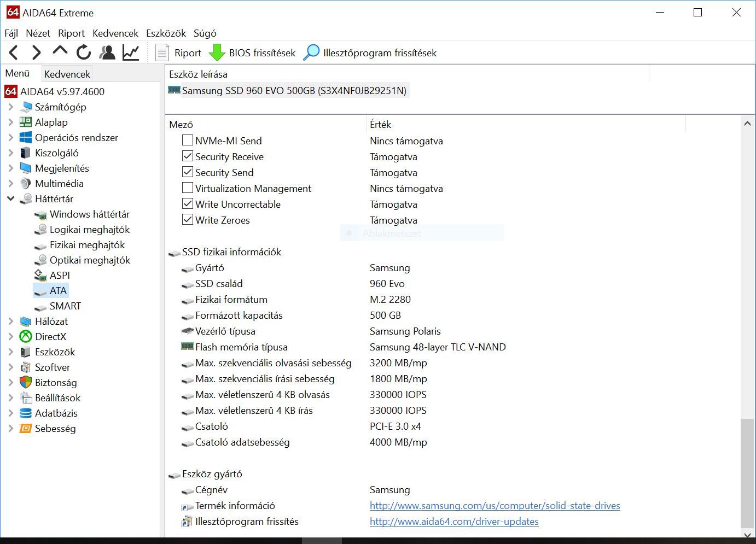The height and width of the screenshot is (544, 756).
Task: Click the scrollbar down arrow
Action: [x=747, y=534]
